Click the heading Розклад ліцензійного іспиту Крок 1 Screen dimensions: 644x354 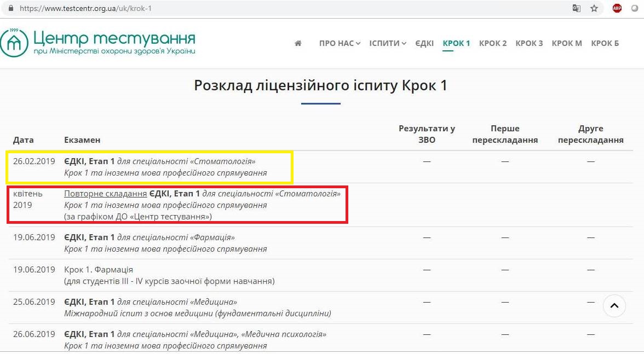(x=320, y=85)
